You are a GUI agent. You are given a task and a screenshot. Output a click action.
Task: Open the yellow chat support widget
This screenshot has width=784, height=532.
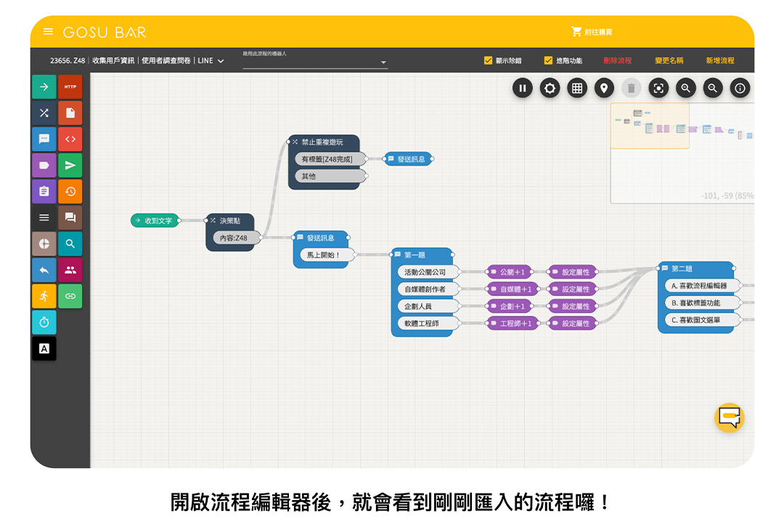pos(729,417)
